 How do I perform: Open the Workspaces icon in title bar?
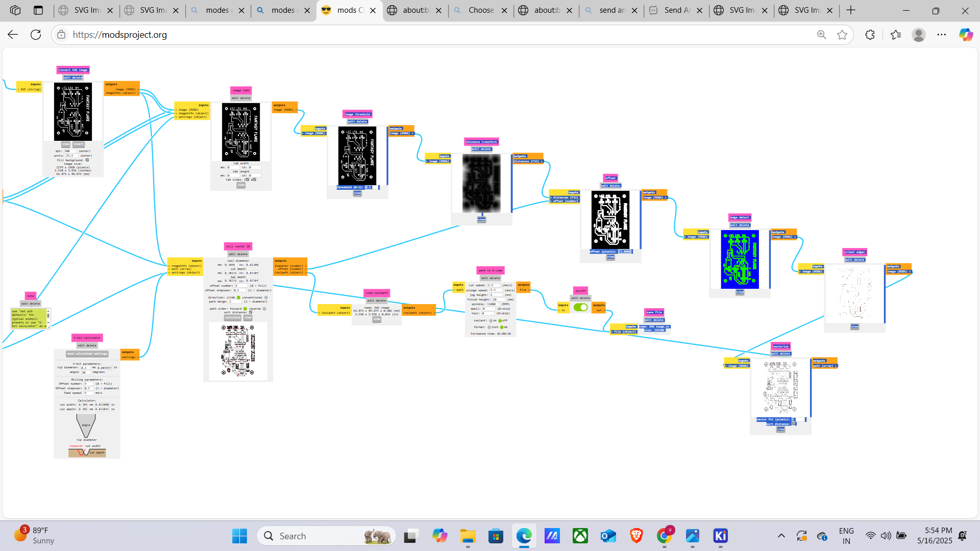coord(15,10)
